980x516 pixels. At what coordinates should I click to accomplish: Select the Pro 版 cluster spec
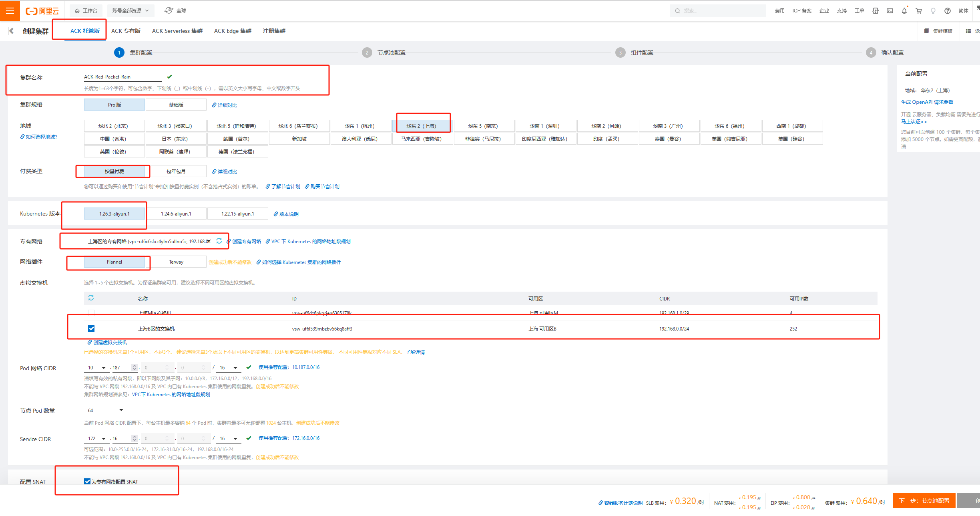coord(114,105)
